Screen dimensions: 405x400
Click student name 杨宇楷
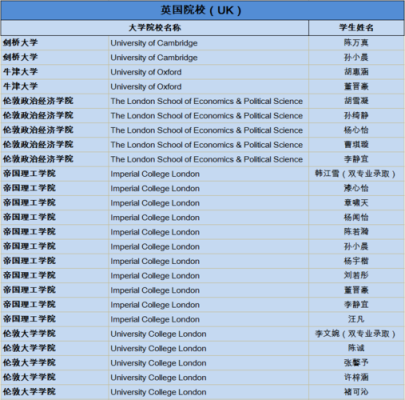356,261
